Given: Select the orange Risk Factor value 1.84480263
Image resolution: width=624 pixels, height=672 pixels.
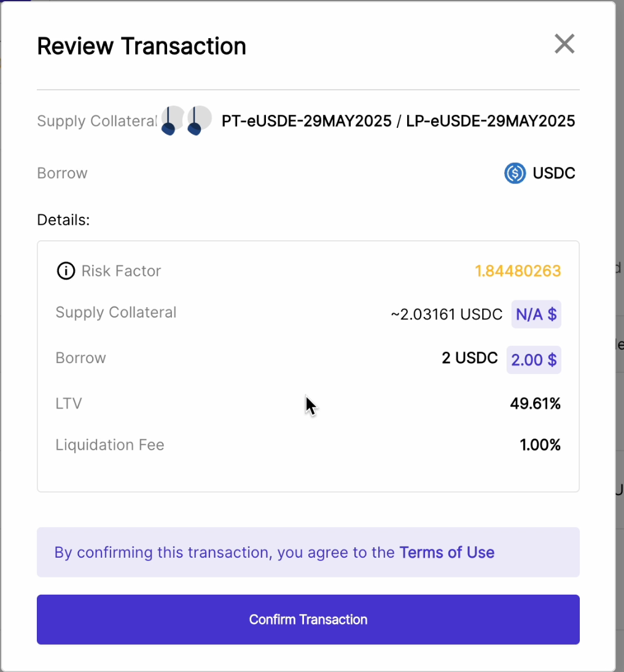Looking at the screenshot, I should pyautogui.click(x=518, y=271).
